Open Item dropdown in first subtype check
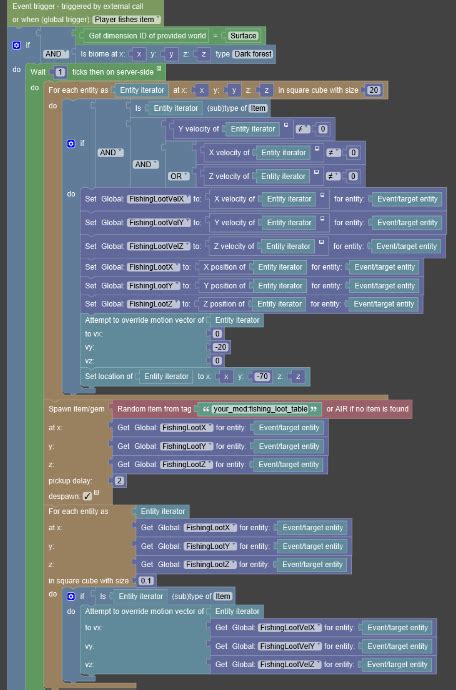The image size is (456, 690). pyautogui.click(x=258, y=108)
